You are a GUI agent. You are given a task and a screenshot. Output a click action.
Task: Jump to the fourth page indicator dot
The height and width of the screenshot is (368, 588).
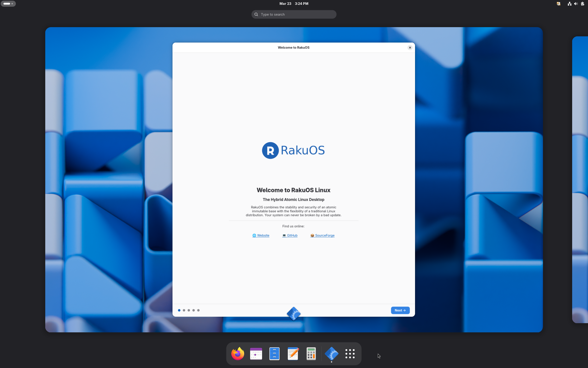[194, 310]
